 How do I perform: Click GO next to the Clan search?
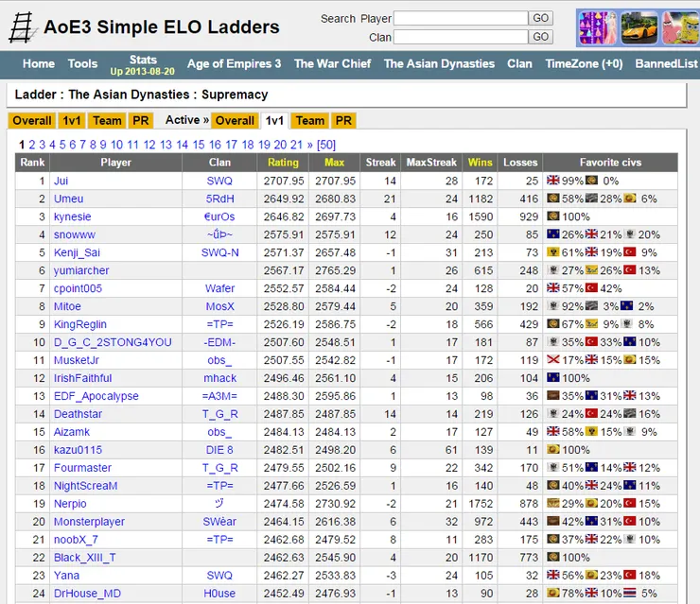tap(541, 37)
